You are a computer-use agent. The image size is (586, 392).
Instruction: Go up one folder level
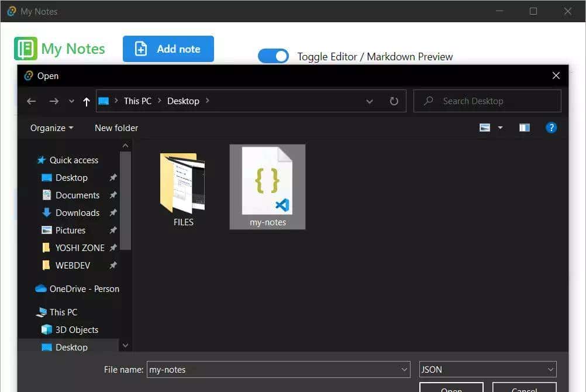click(x=87, y=102)
